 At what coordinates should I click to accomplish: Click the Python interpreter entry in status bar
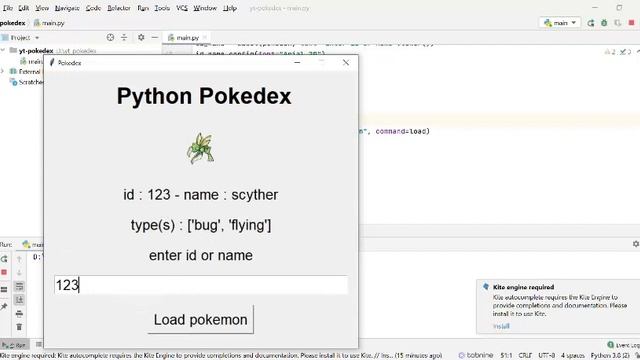coord(610,355)
